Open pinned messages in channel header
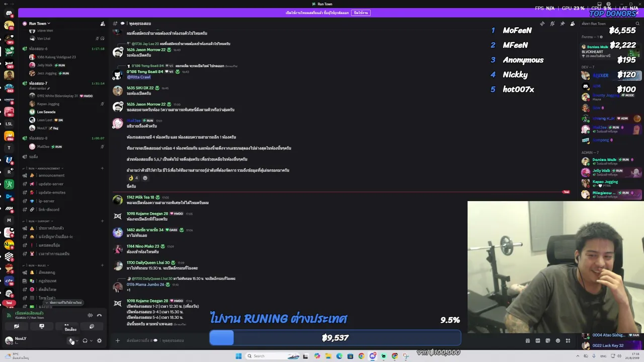The width and height of the screenshot is (644, 362). coord(562,24)
